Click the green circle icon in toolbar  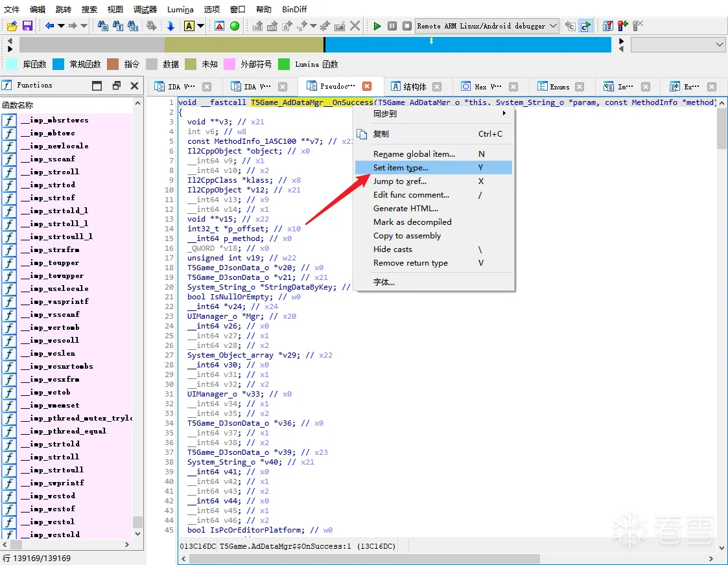pyautogui.click(x=235, y=26)
